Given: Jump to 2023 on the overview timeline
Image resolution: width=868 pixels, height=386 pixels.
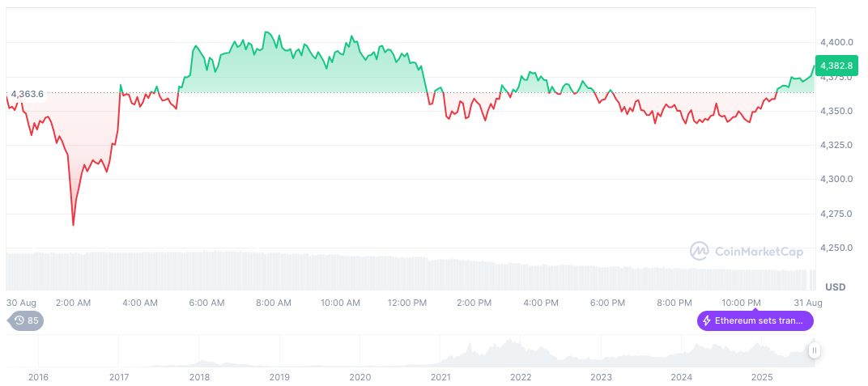Looking at the screenshot, I should pos(601,377).
